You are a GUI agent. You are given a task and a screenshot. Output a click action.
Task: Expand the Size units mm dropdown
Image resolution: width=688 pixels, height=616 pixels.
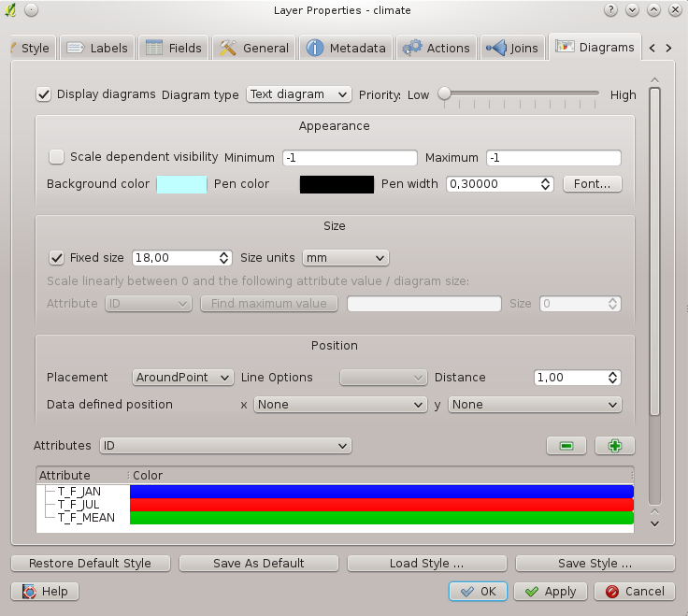[345, 258]
